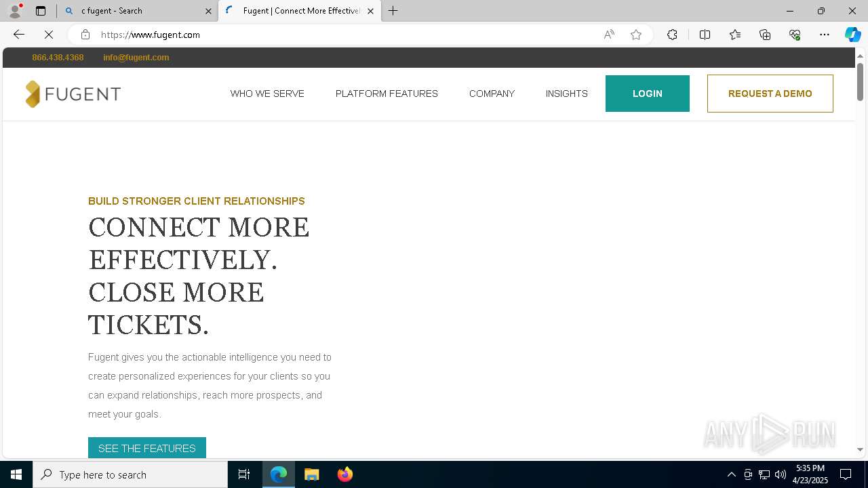The height and width of the screenshot is (488, 868).
Task: Click 'BUILD STRONGER CLIENT RELATIONSHIPS' heading text
Action: click(x=197, y=201)
